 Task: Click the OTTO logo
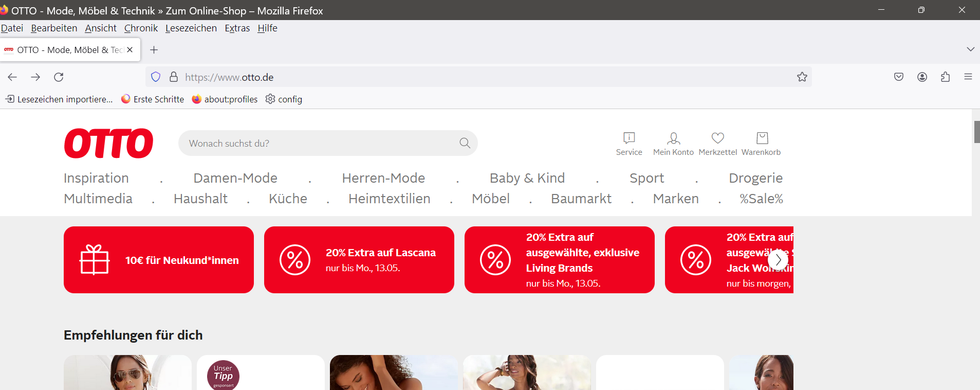(x=108, y=143)
